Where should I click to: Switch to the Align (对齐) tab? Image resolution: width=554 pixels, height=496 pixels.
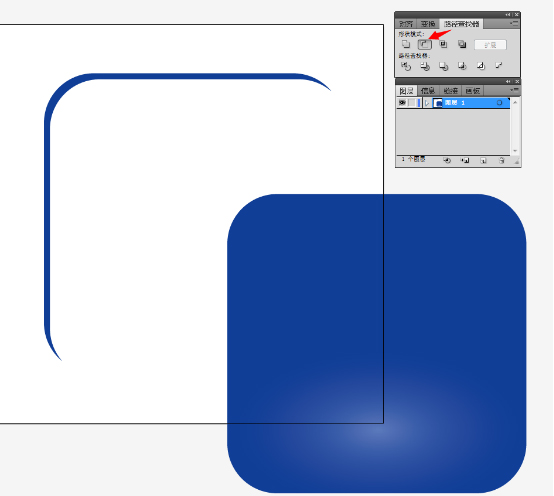406,24
